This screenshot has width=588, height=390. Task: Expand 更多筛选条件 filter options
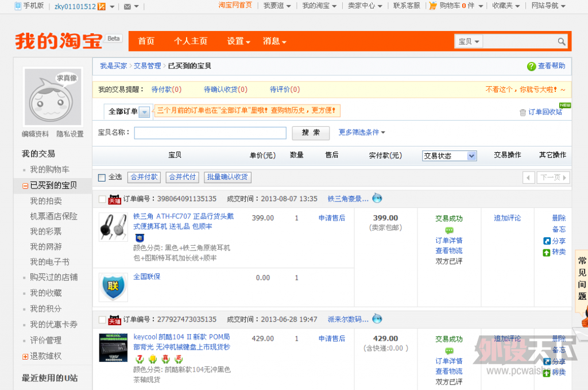pos(362,132)
